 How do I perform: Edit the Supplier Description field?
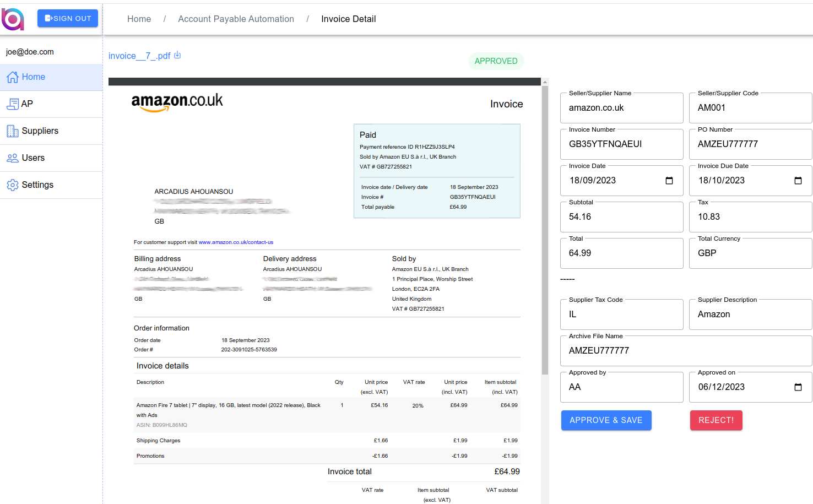pyautogui.click(x=751, y=315)
